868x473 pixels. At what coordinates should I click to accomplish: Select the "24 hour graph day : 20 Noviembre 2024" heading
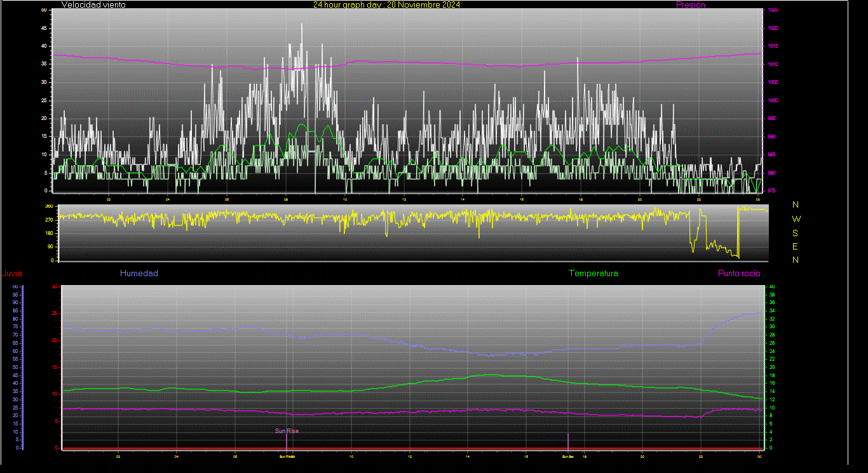click(387, 4)
